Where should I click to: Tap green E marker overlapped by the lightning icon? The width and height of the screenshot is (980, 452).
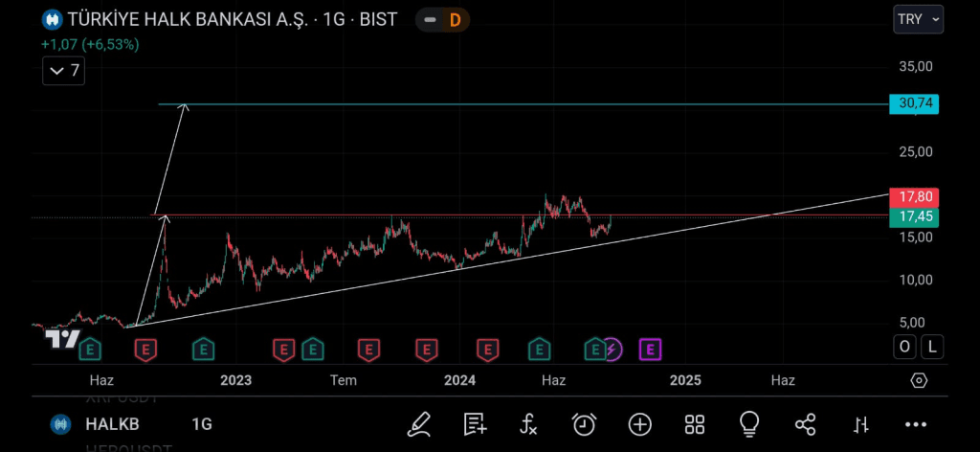click(x=595, y=350)
